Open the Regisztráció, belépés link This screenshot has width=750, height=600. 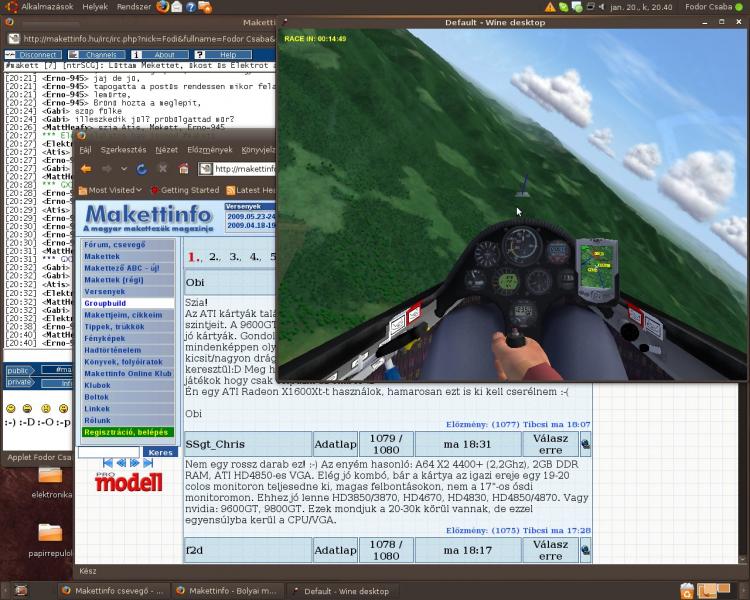coord(126,432)
